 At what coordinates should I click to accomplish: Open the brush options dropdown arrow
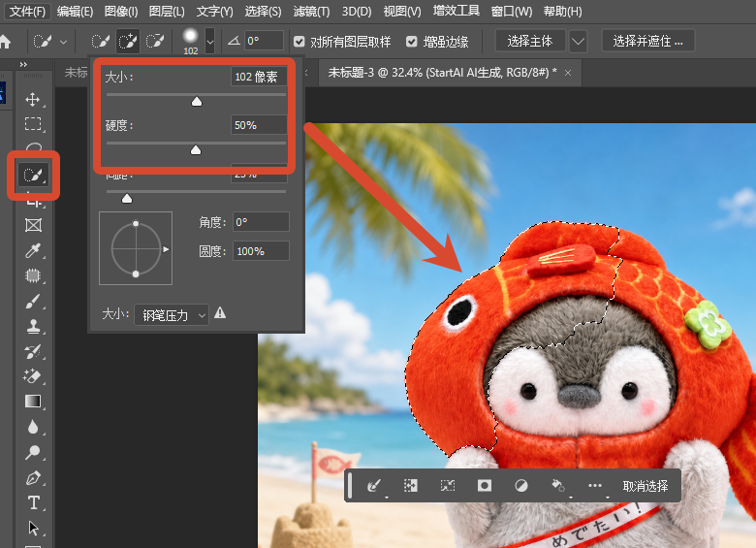(x=210, y=42)
